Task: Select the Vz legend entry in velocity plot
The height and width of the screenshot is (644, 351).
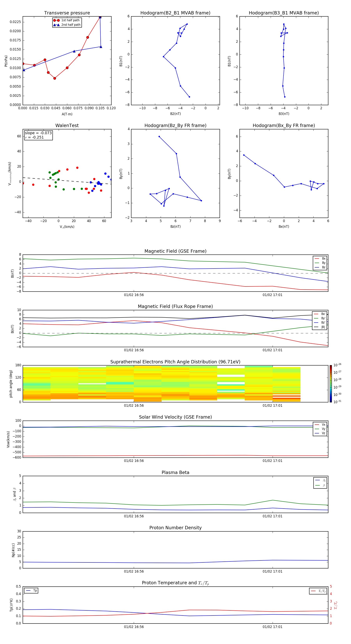Action: (x=320, y=433)
